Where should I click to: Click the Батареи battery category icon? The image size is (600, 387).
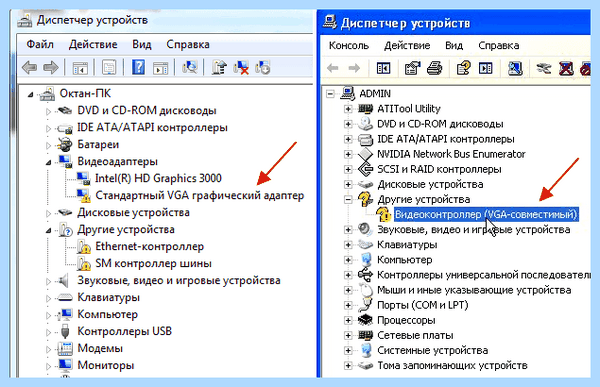(x=64, y=145)
